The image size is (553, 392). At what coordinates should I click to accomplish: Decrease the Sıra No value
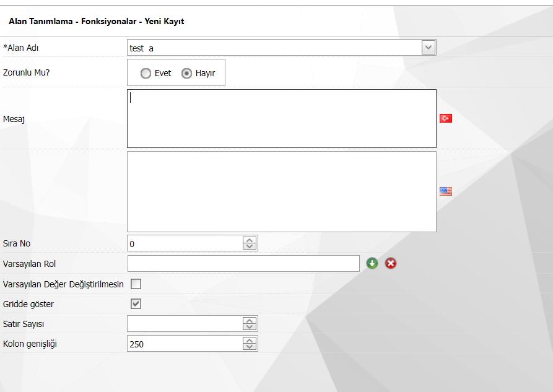click(250, 246)
